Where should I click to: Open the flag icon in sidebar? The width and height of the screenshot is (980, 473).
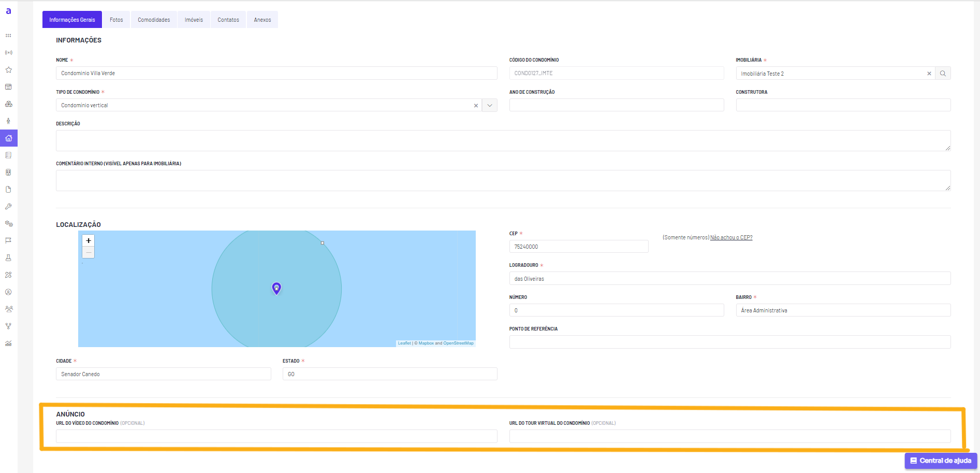pyautogui.click(x=8, y=241)
